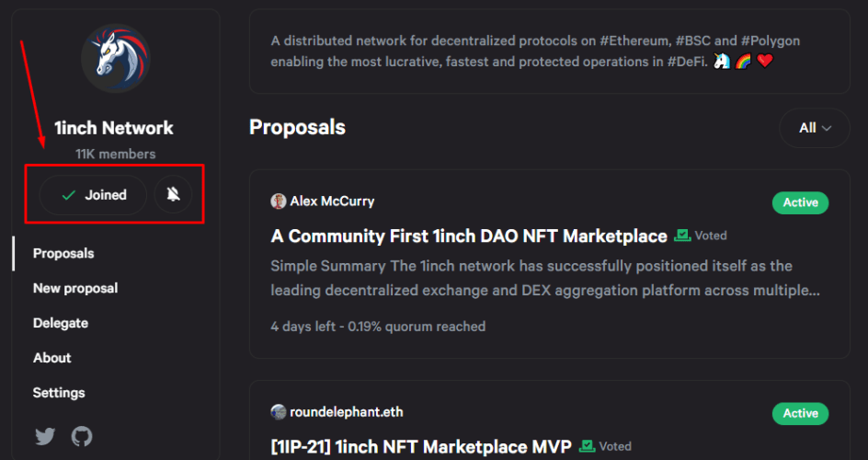The width and height of the screenshot is (868, 460).
Task: Open New proposal from sidebar
Action: pos(75,288)
